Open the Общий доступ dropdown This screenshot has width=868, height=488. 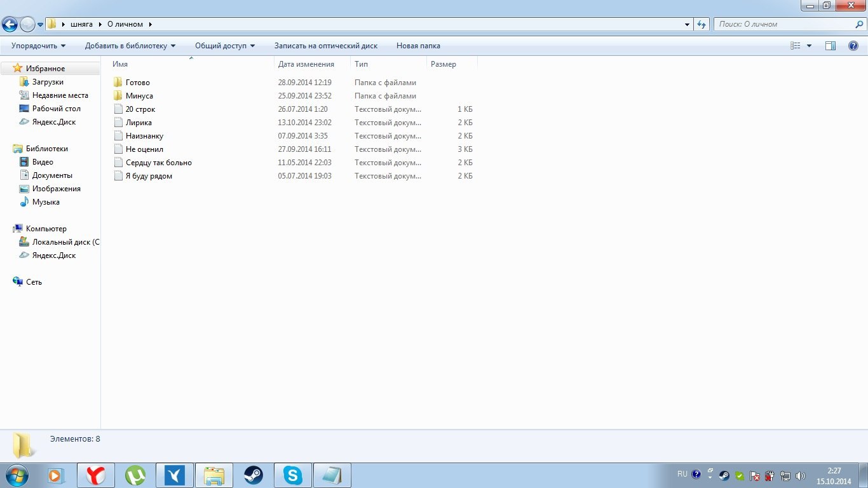(224, 46)
